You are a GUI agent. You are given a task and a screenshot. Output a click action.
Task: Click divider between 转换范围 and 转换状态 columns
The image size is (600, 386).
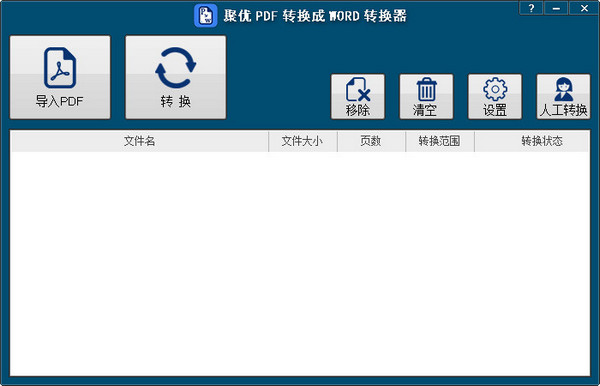pos(474,141)
